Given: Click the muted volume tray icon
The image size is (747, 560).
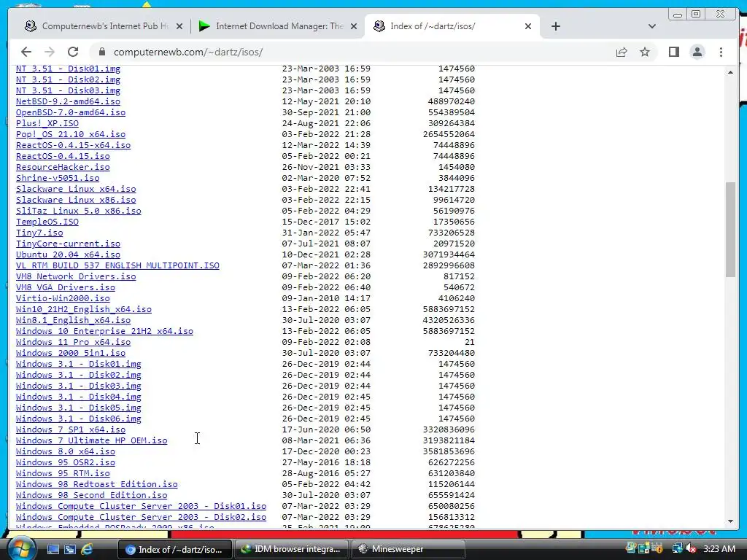Looking at the screenshot, I should tap(690, 549).
